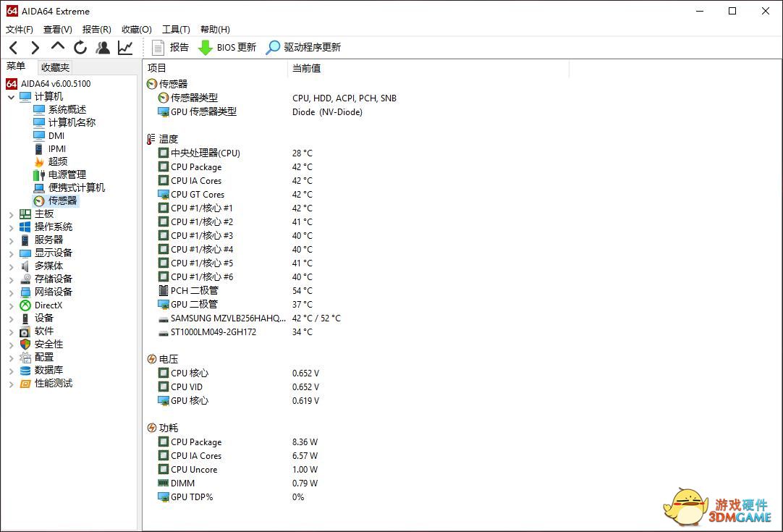Open the graph chart toolbar icon

coord(125,48)
